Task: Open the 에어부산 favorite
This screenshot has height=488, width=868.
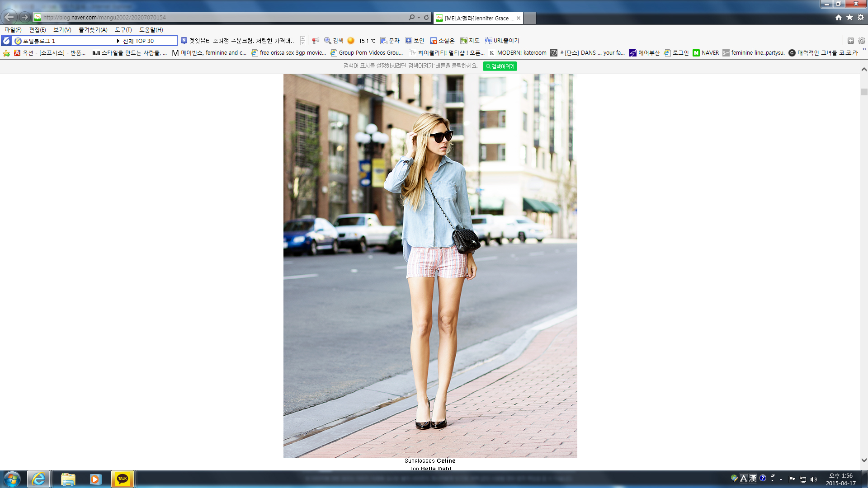Action: 644,53
